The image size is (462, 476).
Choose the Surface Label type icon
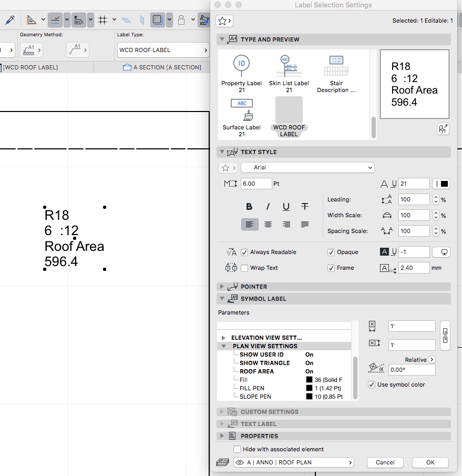[241, 110]
